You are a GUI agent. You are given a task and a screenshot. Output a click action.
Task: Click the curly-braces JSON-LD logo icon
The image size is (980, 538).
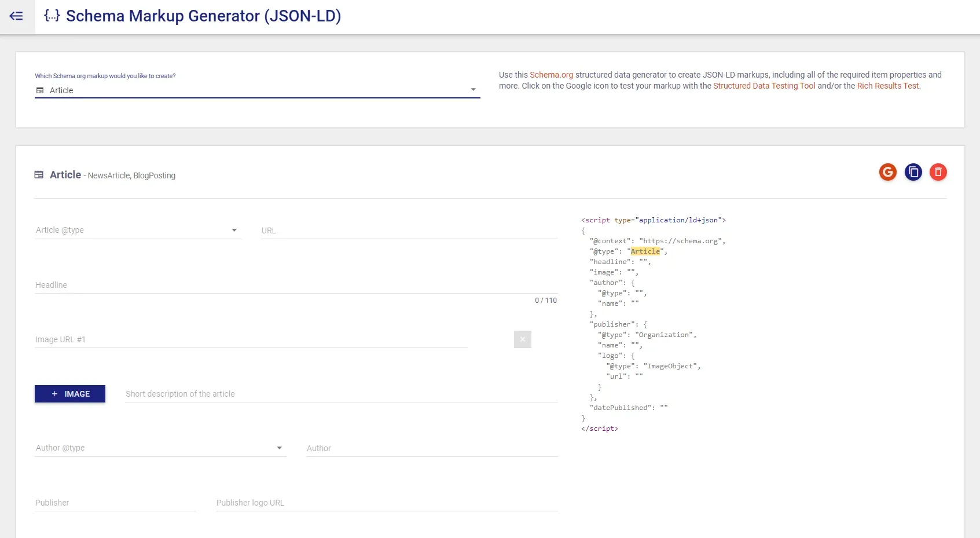(x=52, y=16)
